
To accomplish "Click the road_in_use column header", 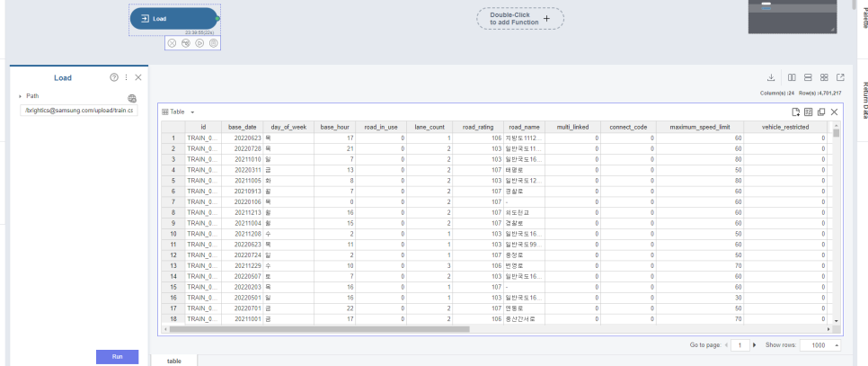I will [x=381, y=128].
